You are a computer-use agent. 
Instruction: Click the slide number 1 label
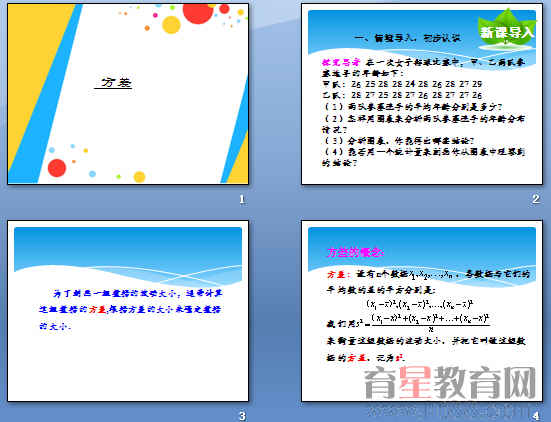(x=242, y=200)
